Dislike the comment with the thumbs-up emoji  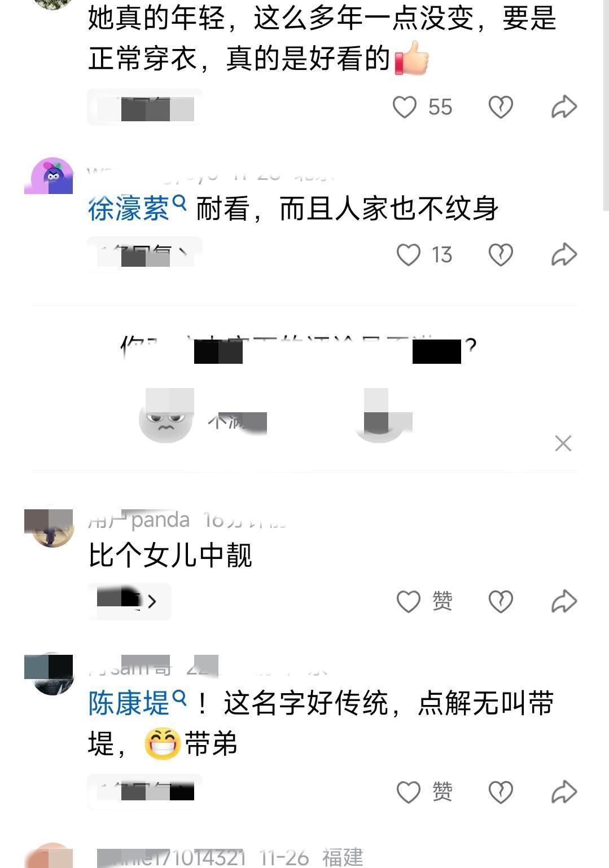500,107
